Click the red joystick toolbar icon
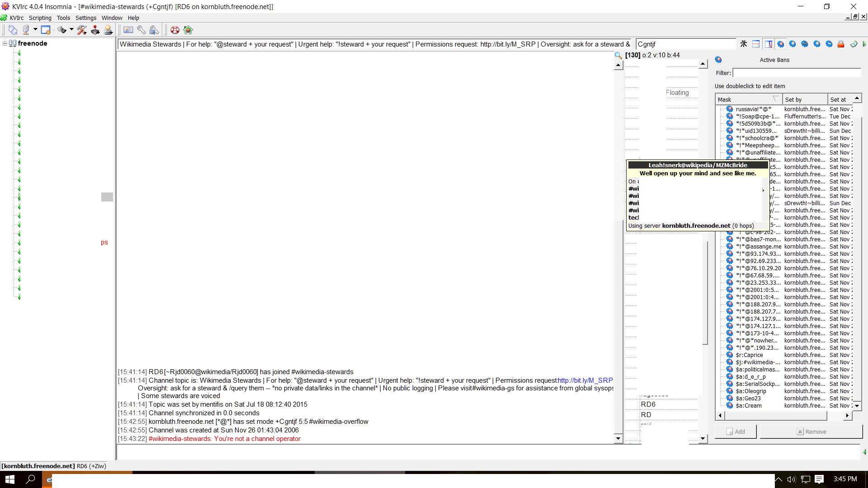The height and width of the screenshot is (488, 868). point(95,30)
